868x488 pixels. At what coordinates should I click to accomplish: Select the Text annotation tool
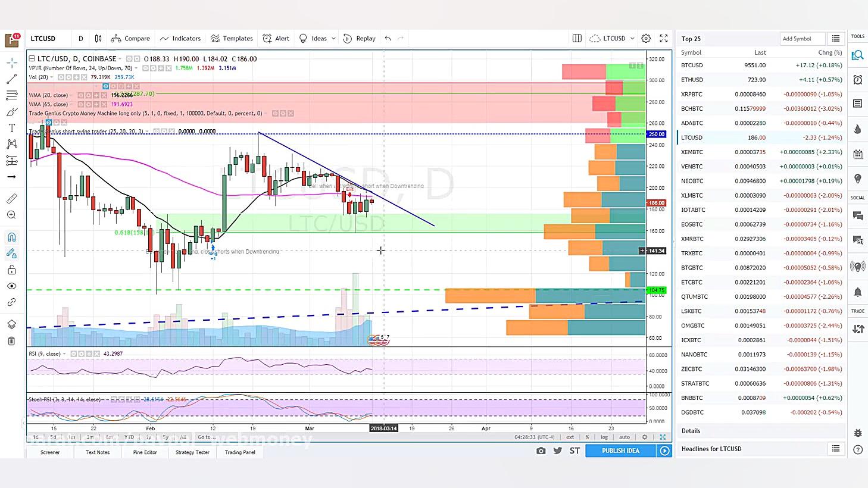pos(11,128)
